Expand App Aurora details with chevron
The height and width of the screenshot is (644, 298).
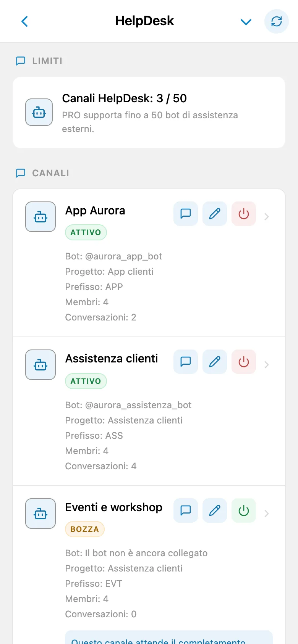click(267, 217)
